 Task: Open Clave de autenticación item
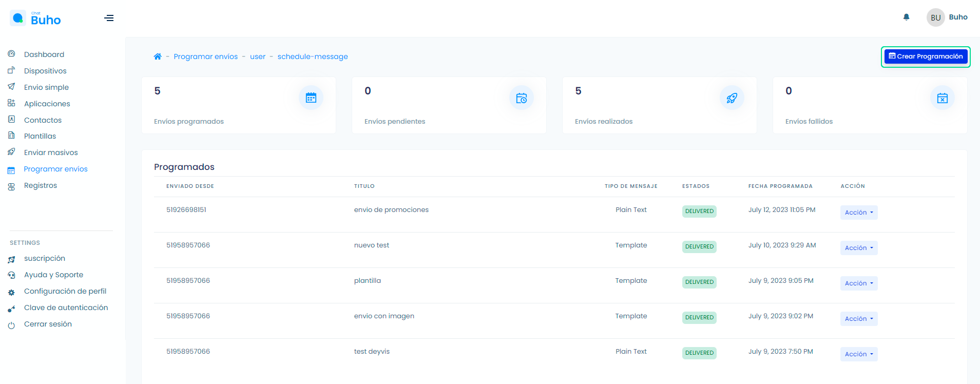click(x=66, y=308)
